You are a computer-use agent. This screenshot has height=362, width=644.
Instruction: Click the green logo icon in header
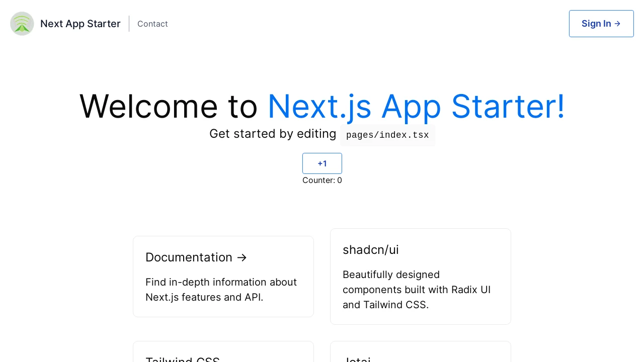(x=22, y=24)
